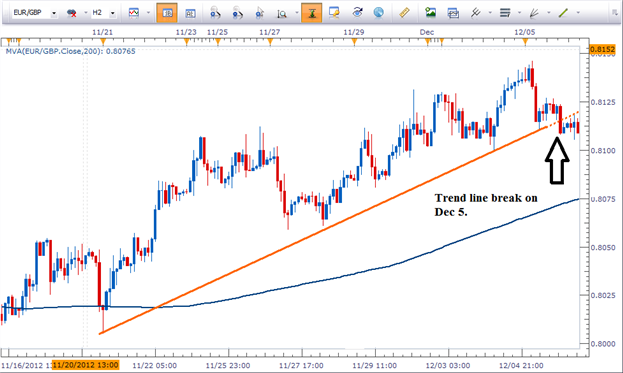Select the green trend line tool

coord(563,13)
